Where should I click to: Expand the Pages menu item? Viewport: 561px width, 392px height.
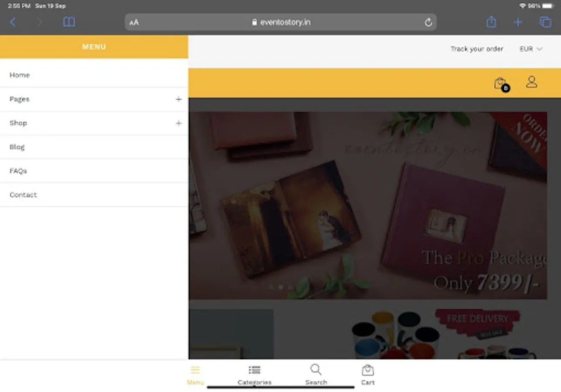(x=178, y=99)
